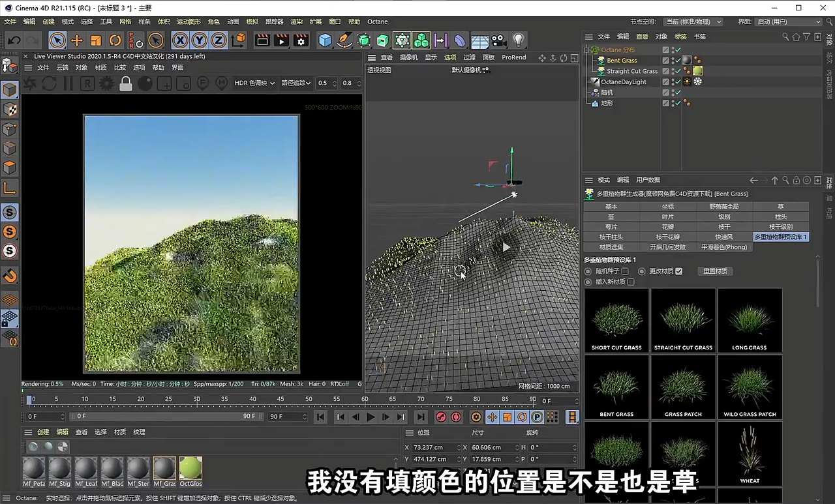Select the Rotate tool
The height and width of the screenshot is (504, 835).
click(x=115, y=40)
